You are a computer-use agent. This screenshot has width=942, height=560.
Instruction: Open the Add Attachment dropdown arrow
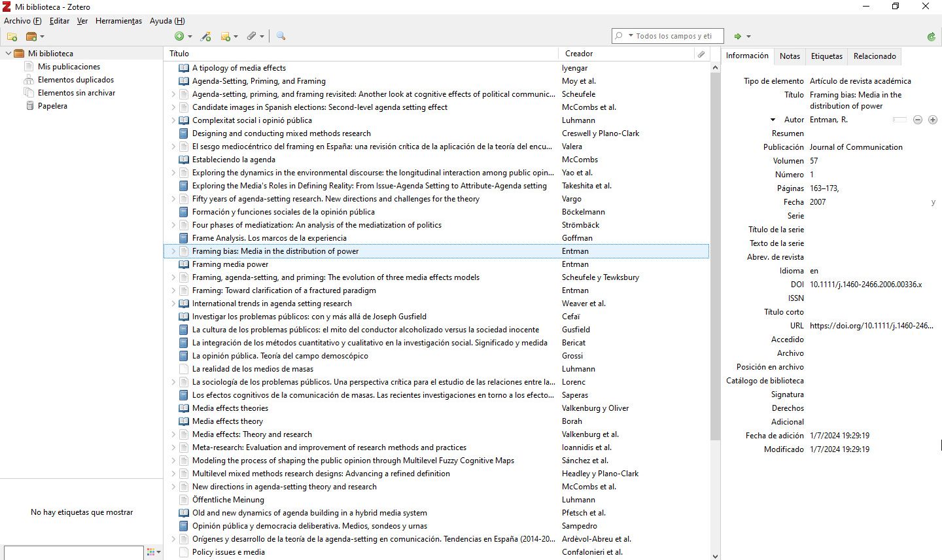[x=262, y=37]
